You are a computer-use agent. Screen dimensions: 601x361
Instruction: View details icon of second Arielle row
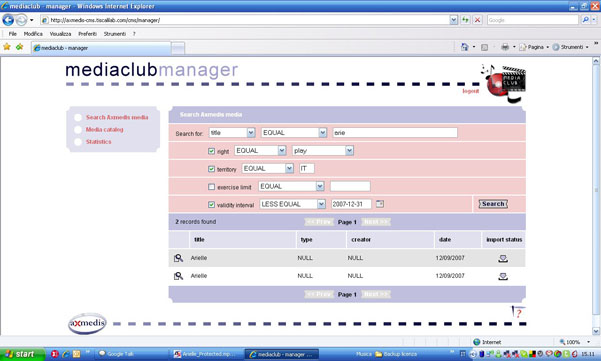[x=178, y=276]
